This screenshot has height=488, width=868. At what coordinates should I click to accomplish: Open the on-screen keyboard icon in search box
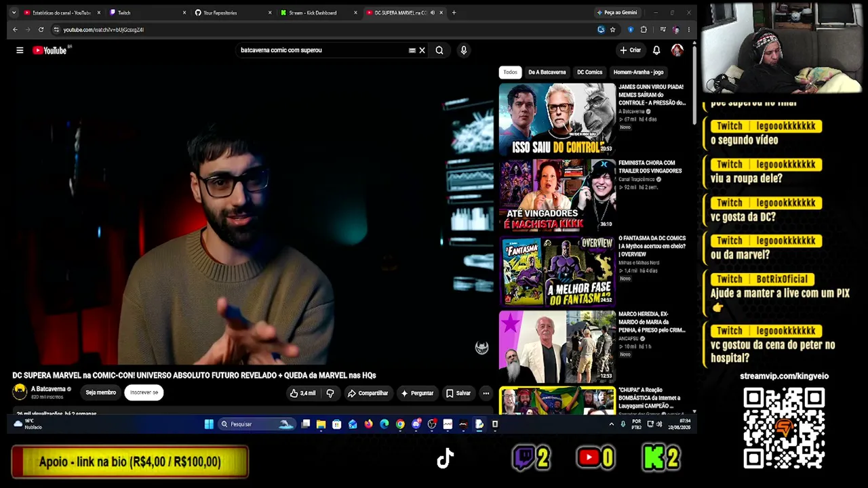point(412,50)
